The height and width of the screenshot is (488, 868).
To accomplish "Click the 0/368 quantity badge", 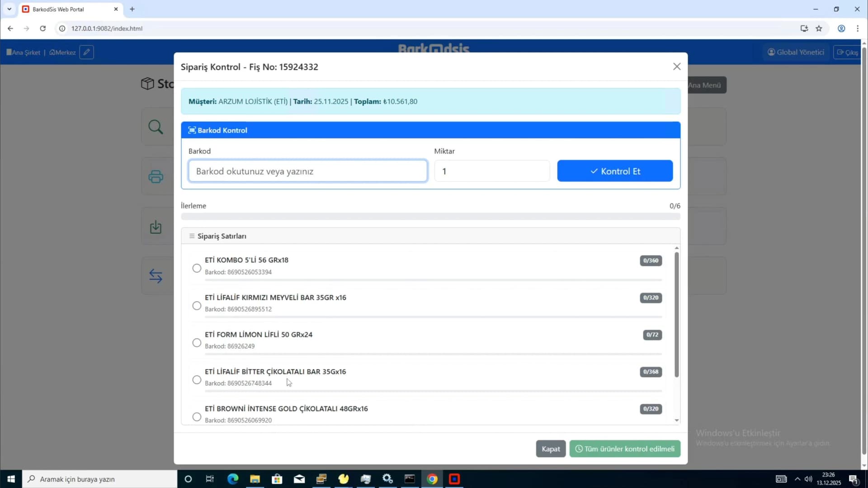I will pyautogui.click(x=651, y=372).
